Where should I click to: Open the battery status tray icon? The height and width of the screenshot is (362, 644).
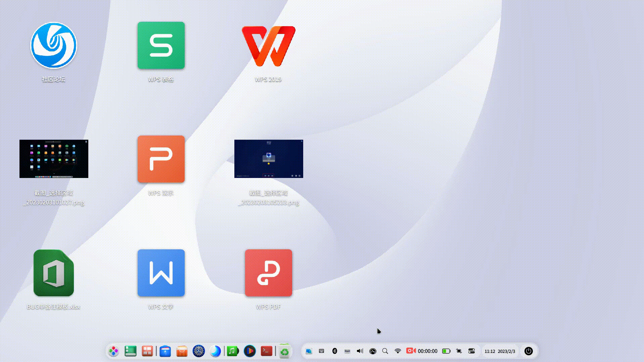[446, 351]
